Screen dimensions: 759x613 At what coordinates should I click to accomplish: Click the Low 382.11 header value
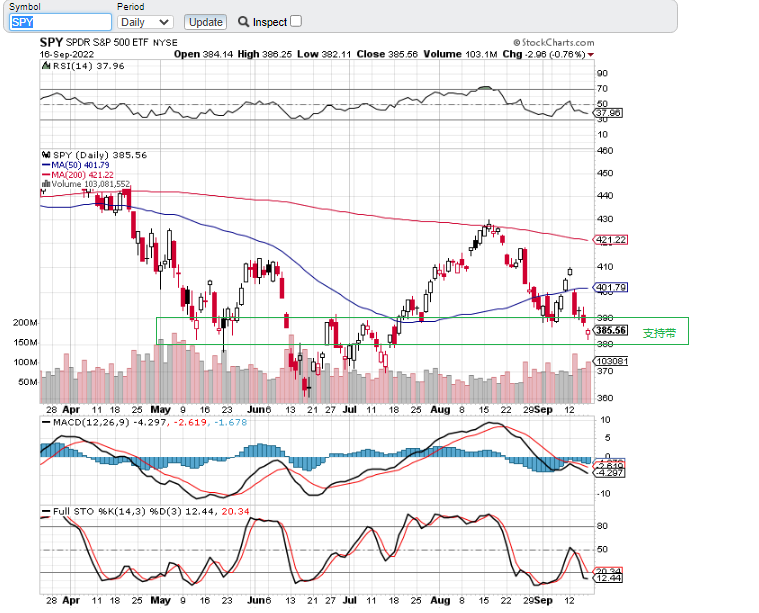324,54
